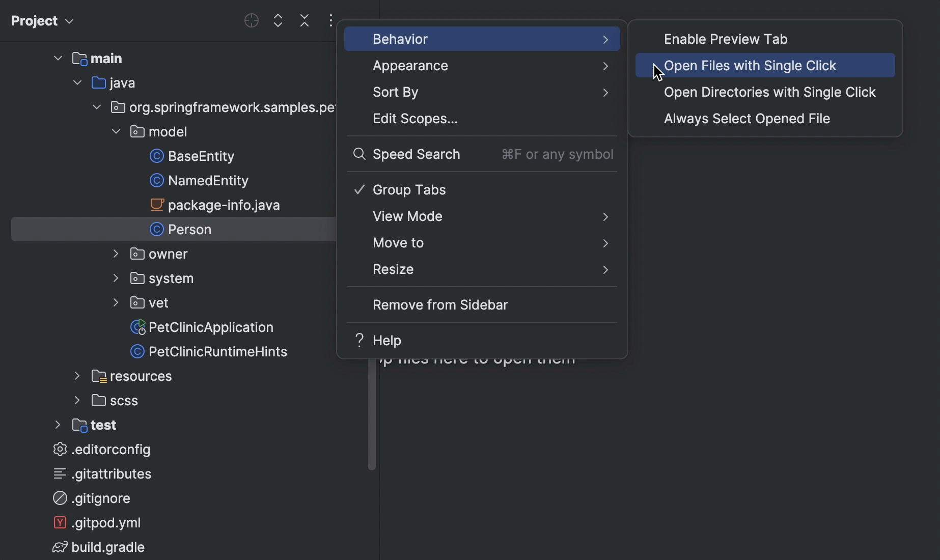Click the Help menu entry

[x=387, y=340]
